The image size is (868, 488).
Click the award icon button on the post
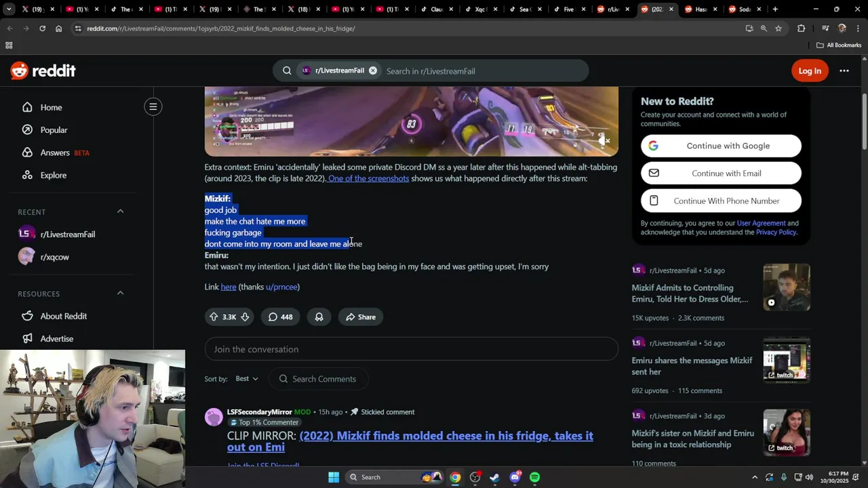click(x=319, y=317)
